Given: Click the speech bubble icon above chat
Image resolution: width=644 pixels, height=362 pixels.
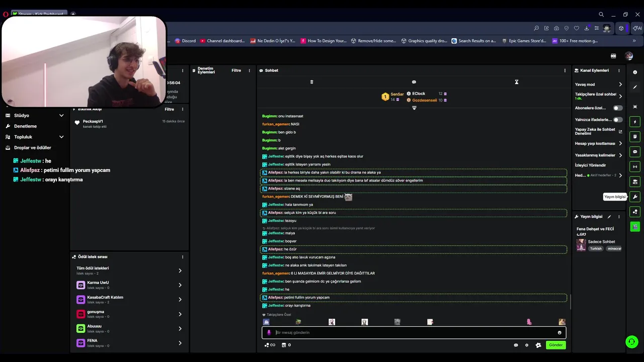Looking at the screenshot, I should [x=414, y=82].
